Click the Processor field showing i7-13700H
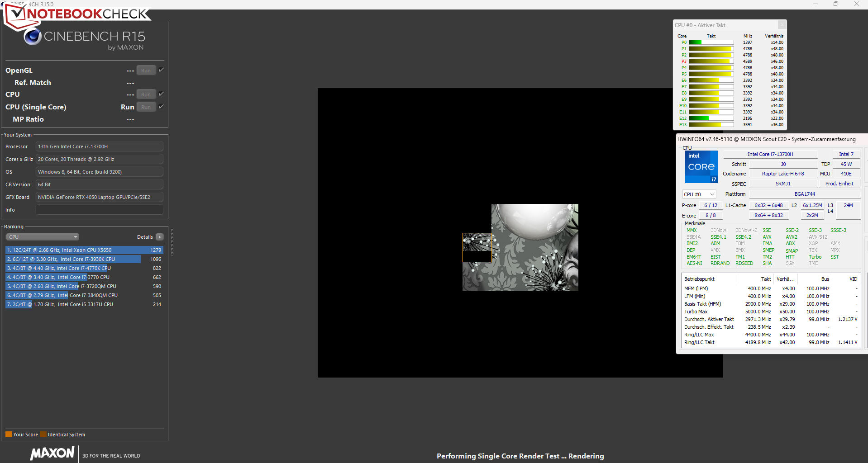868x463 pixels. (99, 146)
